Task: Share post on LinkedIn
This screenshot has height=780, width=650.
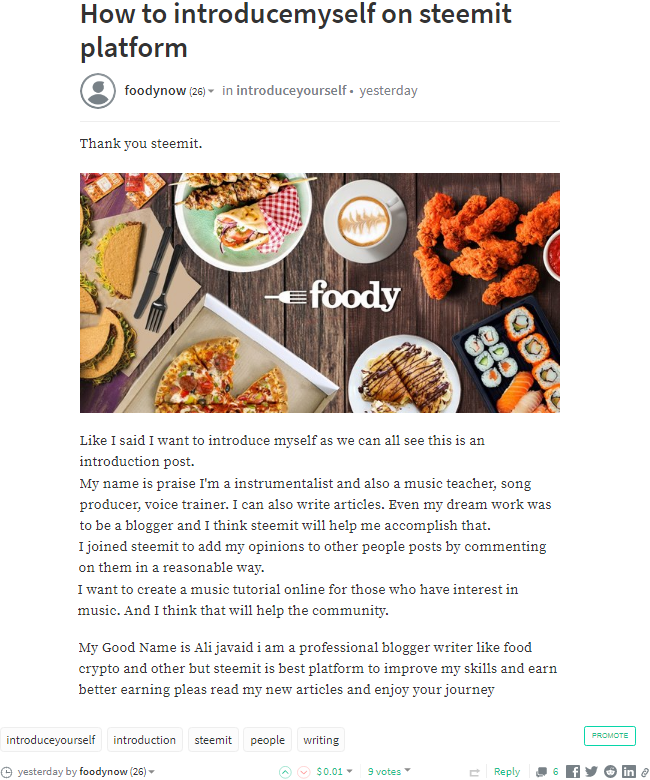Action: 628,771
